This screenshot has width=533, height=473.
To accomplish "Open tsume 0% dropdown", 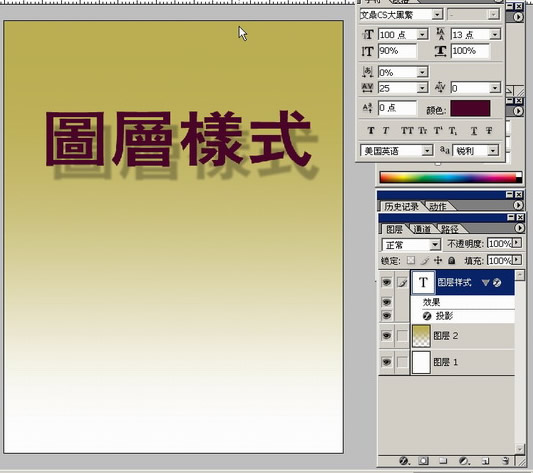I will [x=422, y=72].
